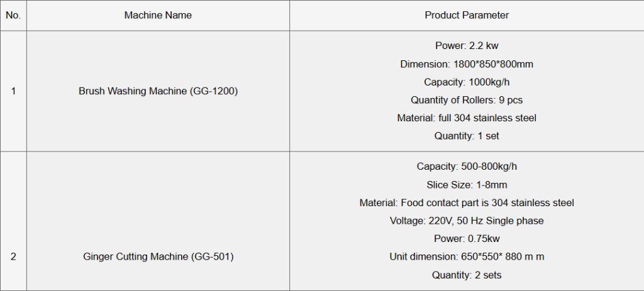Click the "Quantity: 2 sets" text

[467, 275]
